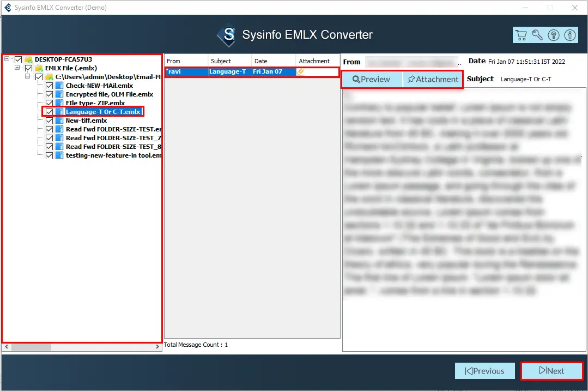This screenshot has height=391, width=588.
Task: Click the Previous button
Action: tap(485, 371)
